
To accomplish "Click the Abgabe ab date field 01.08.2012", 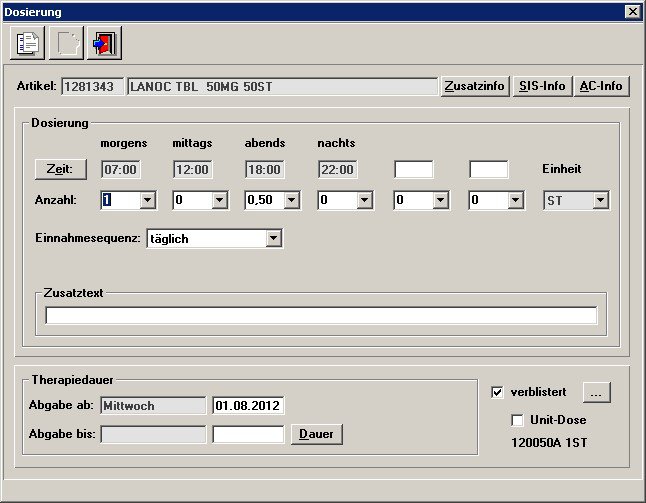I will (x=248, y=405).
